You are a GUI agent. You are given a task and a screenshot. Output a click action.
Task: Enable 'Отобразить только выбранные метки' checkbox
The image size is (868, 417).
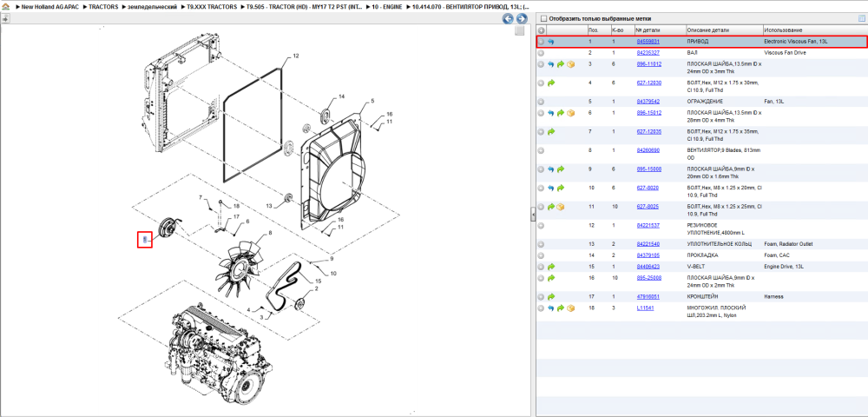pyautogui.click(x=543, y=18)
